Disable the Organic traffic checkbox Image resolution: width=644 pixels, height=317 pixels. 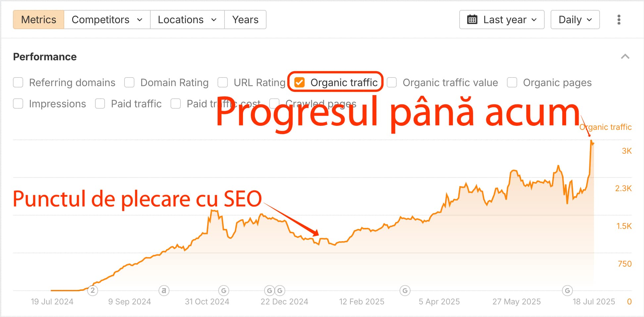tap(300, 82)
